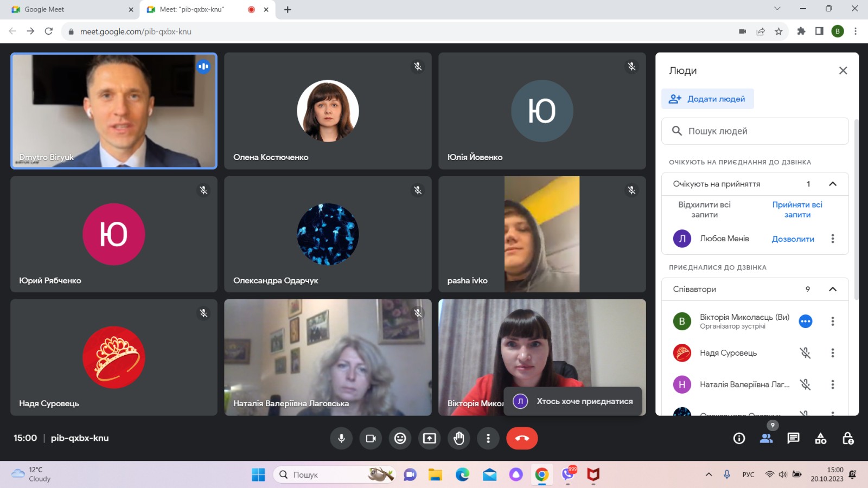
Task: Click muted mic icon beside Наталія Валеріївна
Action: (805, 384)
